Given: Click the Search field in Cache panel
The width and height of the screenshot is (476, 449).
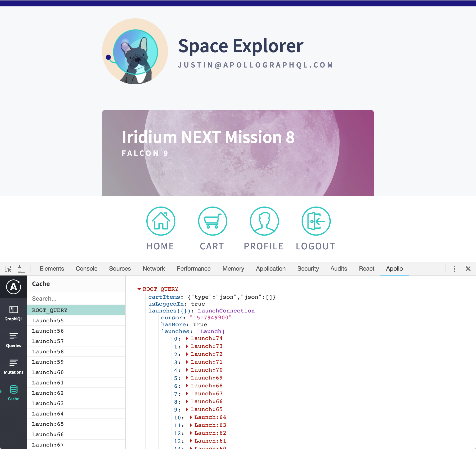Looking at the screenshot, I should click(76, 298).
